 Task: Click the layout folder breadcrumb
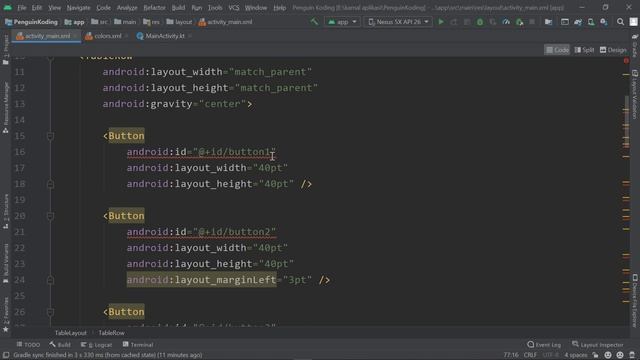point(179,22)
